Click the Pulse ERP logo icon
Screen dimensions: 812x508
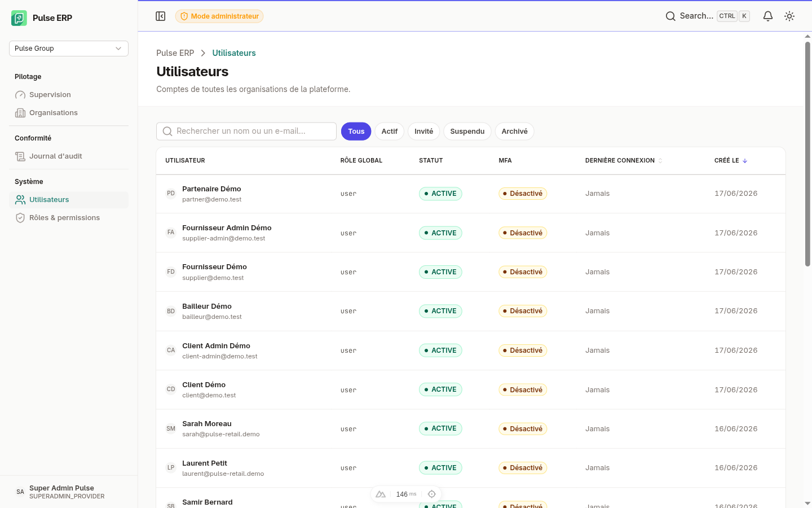(19, 18)
